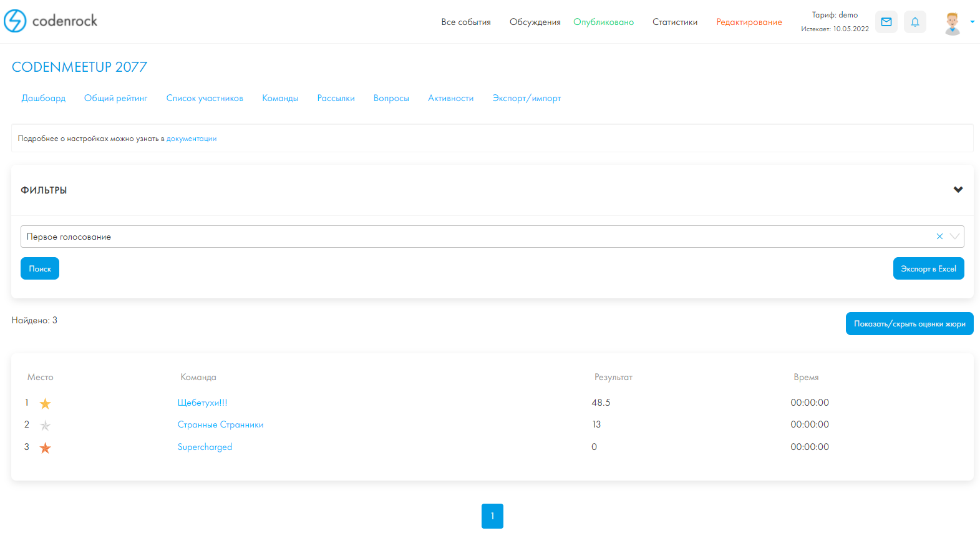Open the Список участников tab
The width and height of the screenshot is (980, 533).
click(x=205, y=98)
